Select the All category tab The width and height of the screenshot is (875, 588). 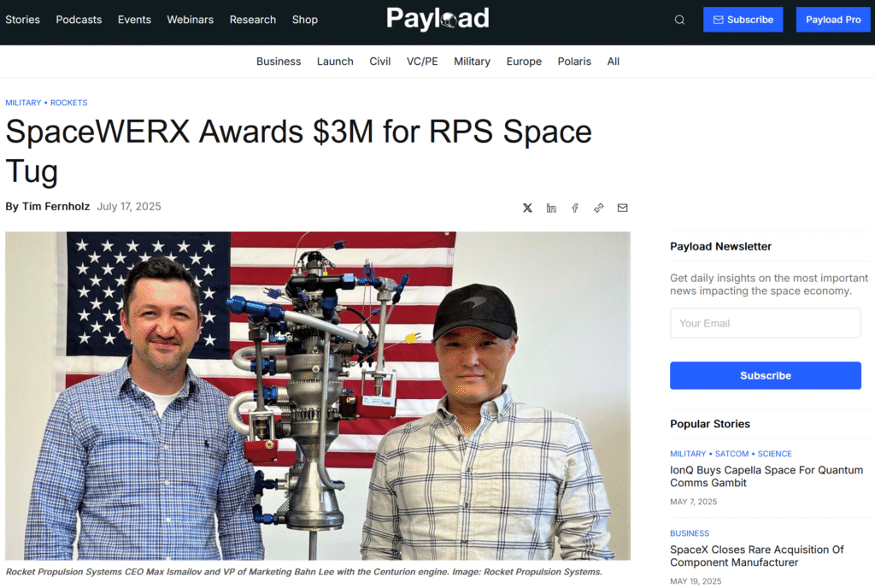pos(614,62)
